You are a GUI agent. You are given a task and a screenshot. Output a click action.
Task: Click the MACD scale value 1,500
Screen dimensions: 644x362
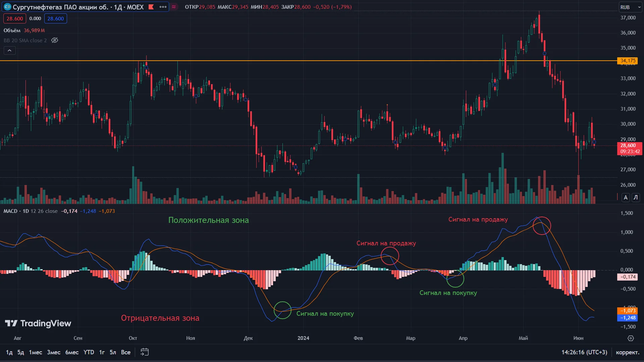627,213
